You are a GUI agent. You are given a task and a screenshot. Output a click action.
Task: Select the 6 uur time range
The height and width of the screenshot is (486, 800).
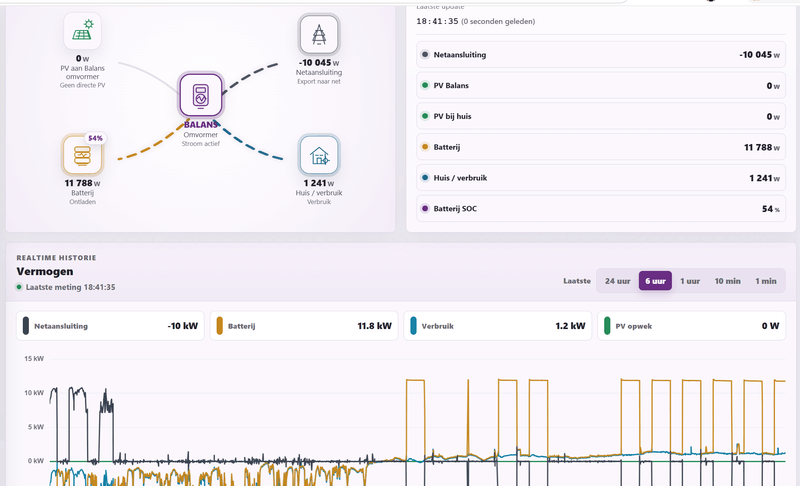coord(655,281)
